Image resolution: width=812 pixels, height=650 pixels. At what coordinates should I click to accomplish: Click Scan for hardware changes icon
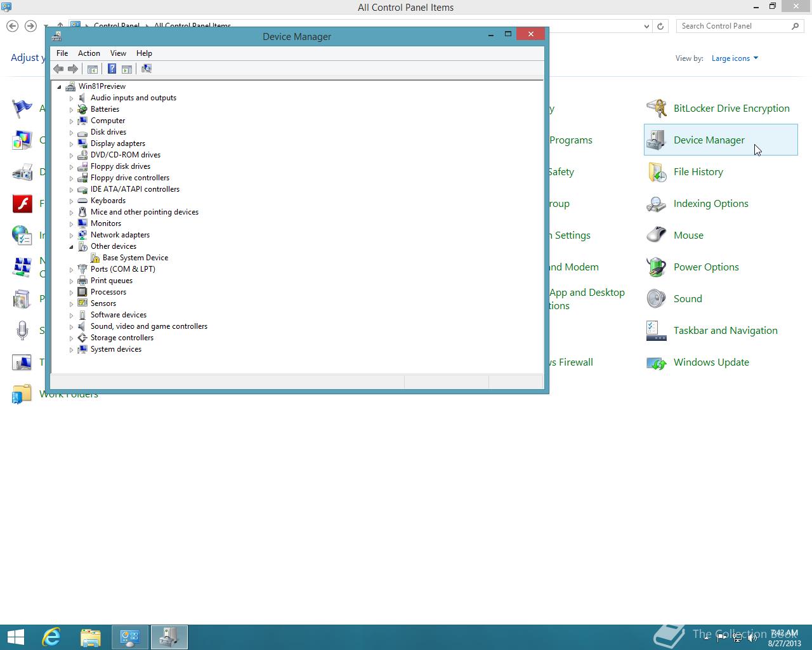click(x=147, y=69)
